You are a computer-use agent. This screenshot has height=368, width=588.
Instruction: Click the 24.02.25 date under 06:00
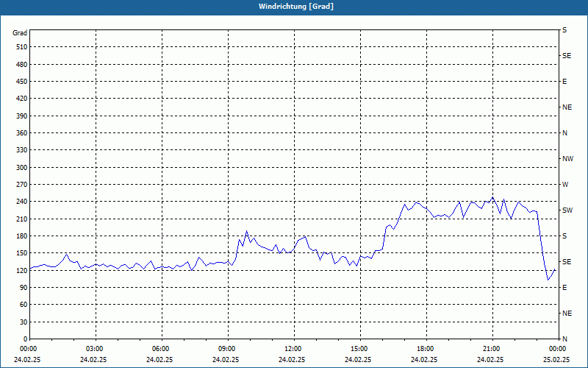[x=159, y=360]
